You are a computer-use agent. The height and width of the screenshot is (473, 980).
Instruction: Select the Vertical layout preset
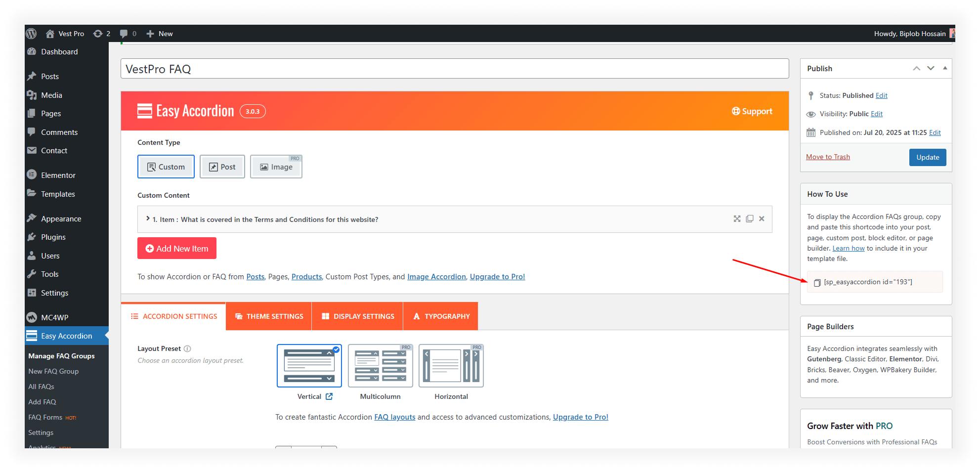[x=309, y=366]
